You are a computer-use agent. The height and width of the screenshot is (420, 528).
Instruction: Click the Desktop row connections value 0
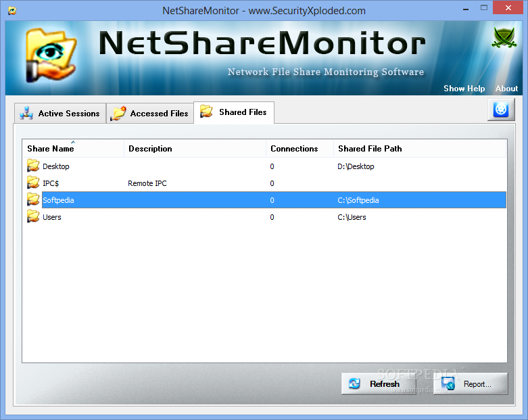272,166
